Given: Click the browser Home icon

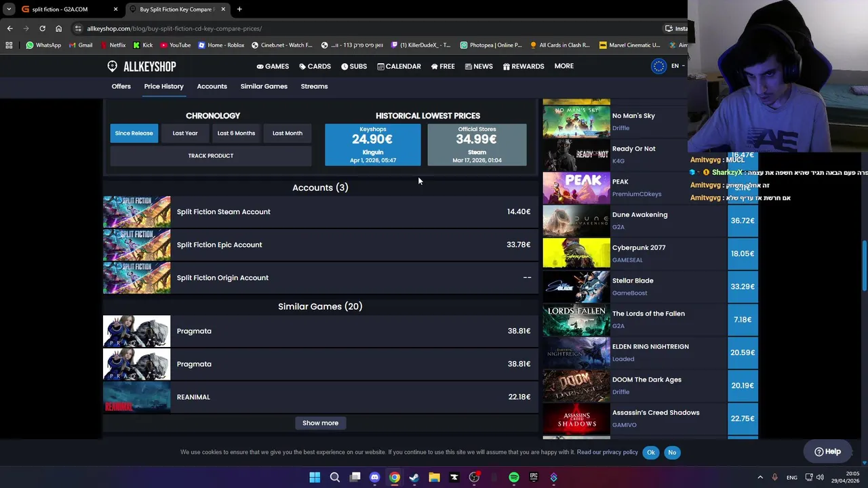Looking at the screenshot, I should [58, 28].
